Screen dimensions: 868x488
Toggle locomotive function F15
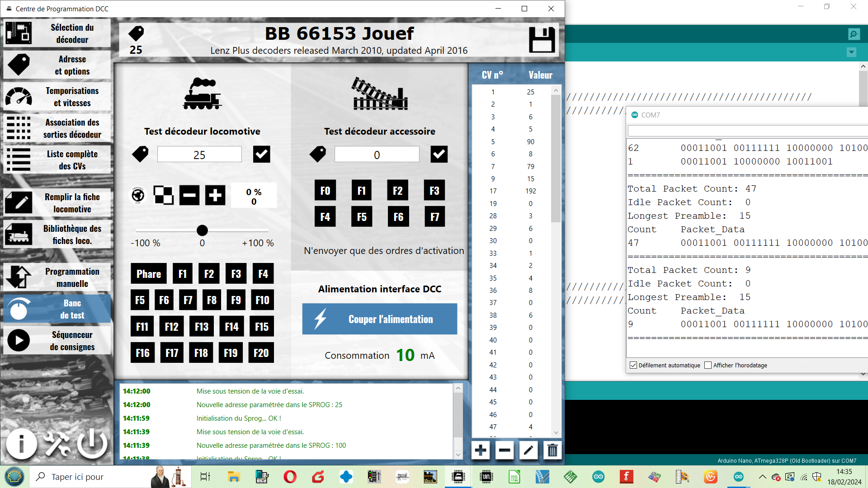(x=262, y=327)
